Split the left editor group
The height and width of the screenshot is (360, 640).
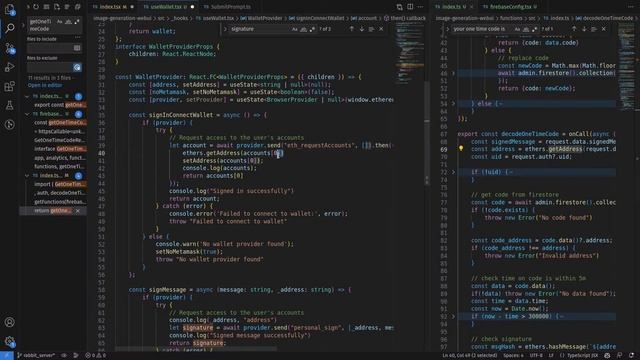(410, 7)
